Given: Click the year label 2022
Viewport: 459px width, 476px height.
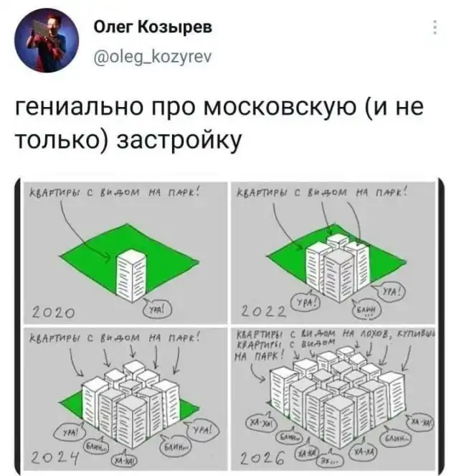Looking at the screenshot, I should click(263, 311).
